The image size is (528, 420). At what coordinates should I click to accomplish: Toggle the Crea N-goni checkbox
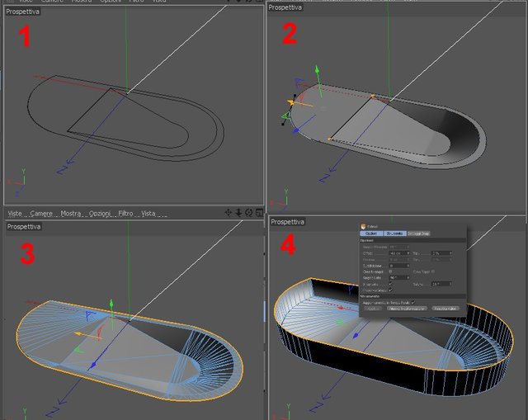pyautogui.click(x=390, y=271)
